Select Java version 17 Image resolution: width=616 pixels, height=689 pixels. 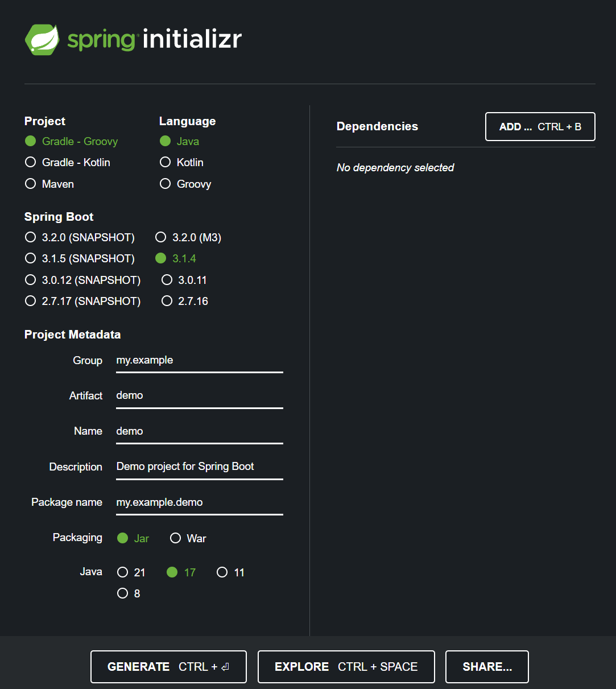pyautogui.click(x=181, y=572)
